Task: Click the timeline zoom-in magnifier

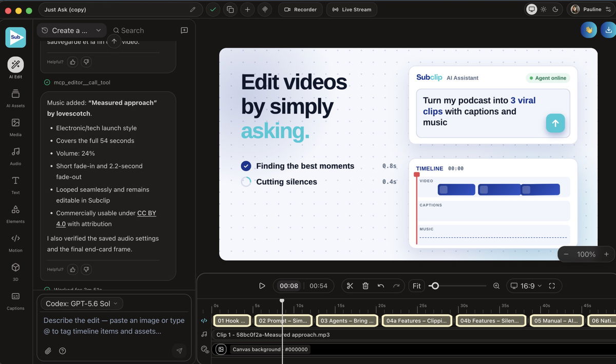Action: [496, 286]
